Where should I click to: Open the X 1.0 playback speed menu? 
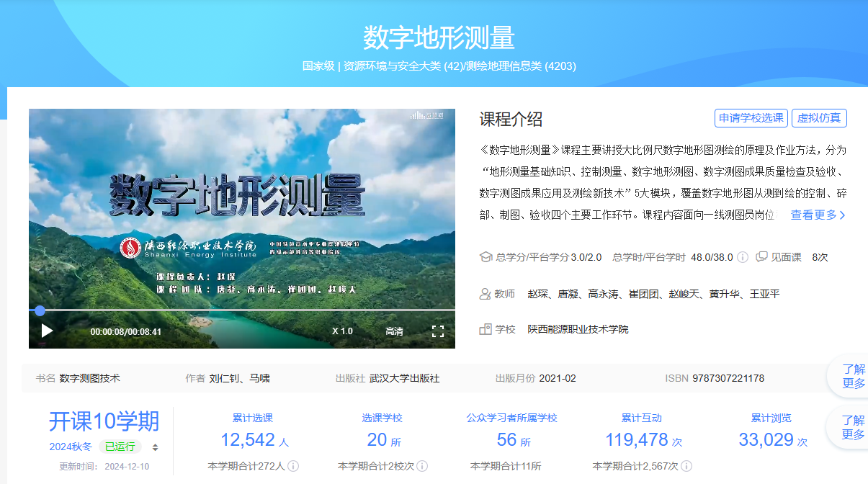point(342,331)
